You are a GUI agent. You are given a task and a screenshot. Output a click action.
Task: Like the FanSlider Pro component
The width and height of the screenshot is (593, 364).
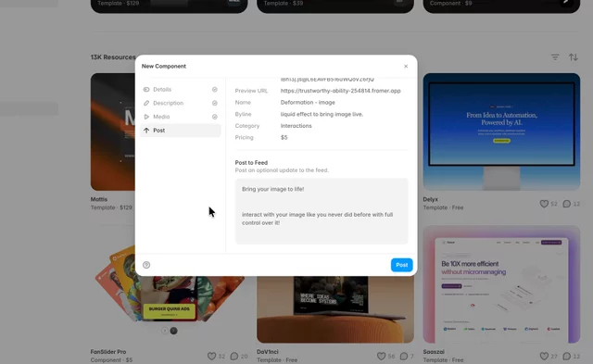(x=212, y=356)
